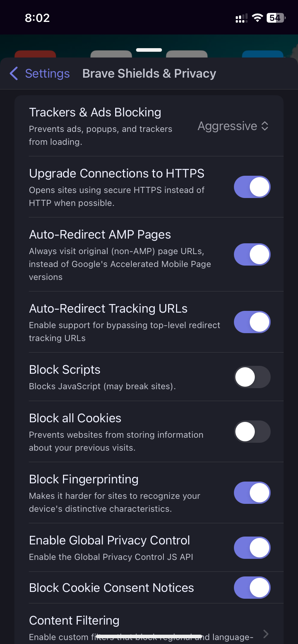Tap the Wi-Fi icon in status bar

click(257, 18)
